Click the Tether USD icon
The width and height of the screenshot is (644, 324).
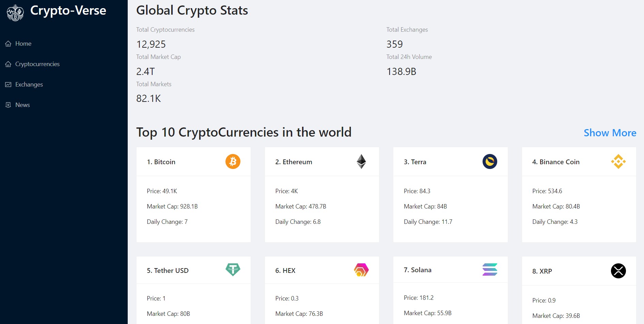[x=233, y=270]
